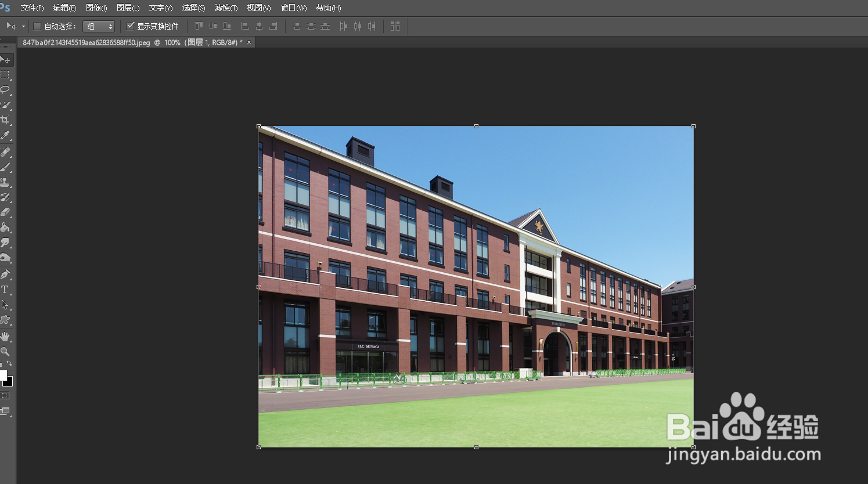Click Distribute horizontal centers icon
This screenshot has width=868, height=484.
[x=357, y=26]
